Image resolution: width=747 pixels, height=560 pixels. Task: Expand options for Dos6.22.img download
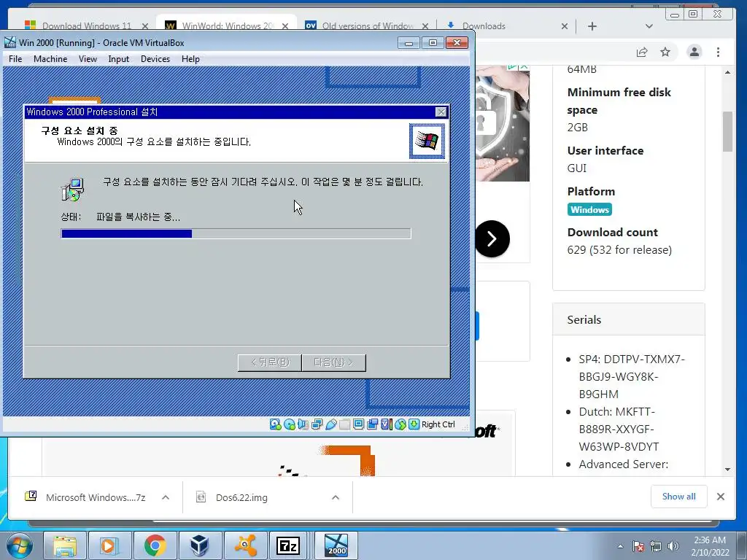click(x=336, y=497)
